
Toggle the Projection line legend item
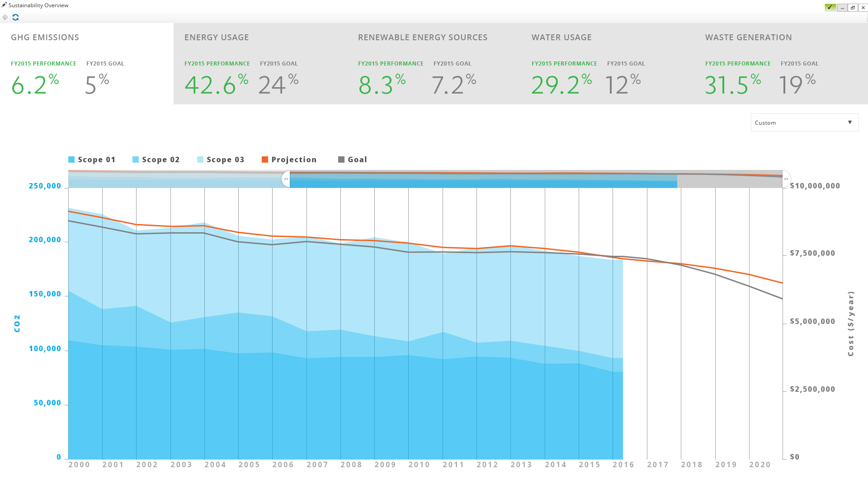tap(289, 160)
